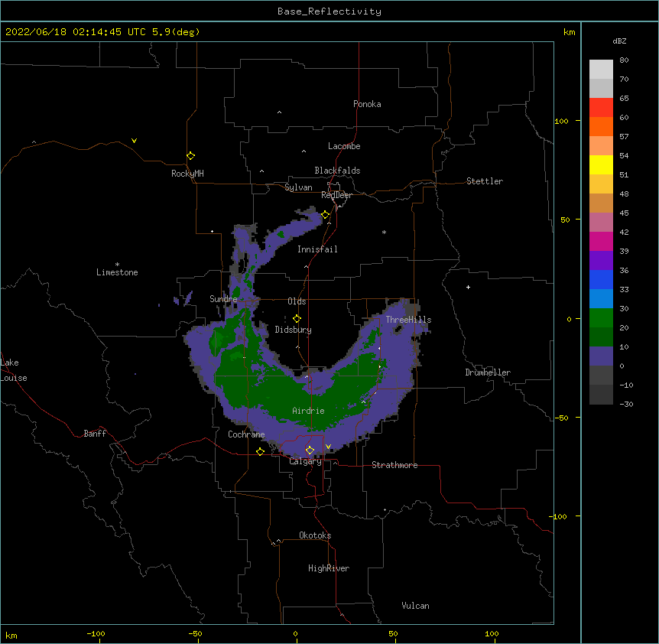This screenshot has width=659, height=644.
Task: Click the Cochrane label
Action: pyautogui.click(x=246, y=434)
